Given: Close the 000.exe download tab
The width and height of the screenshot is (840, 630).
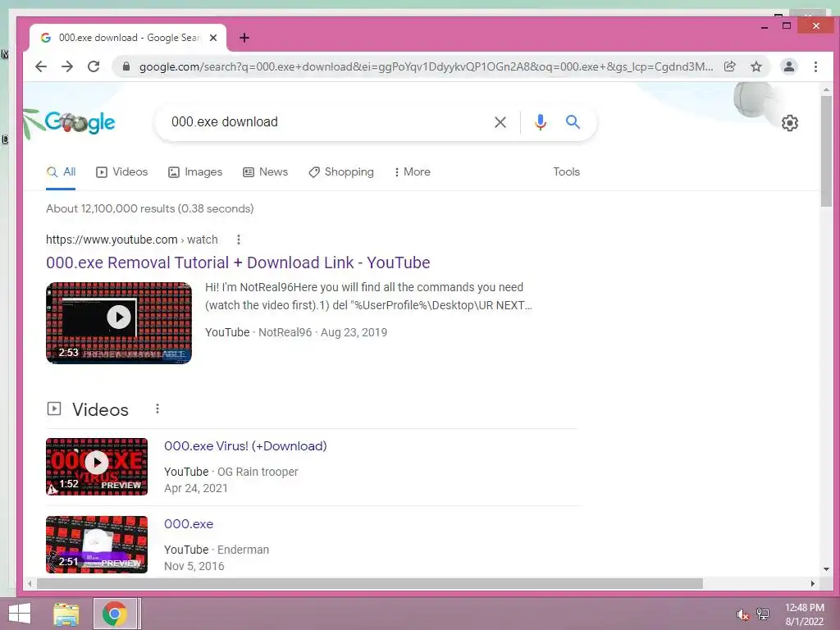Looking at the screenshot, I should [x=213, y=38].
